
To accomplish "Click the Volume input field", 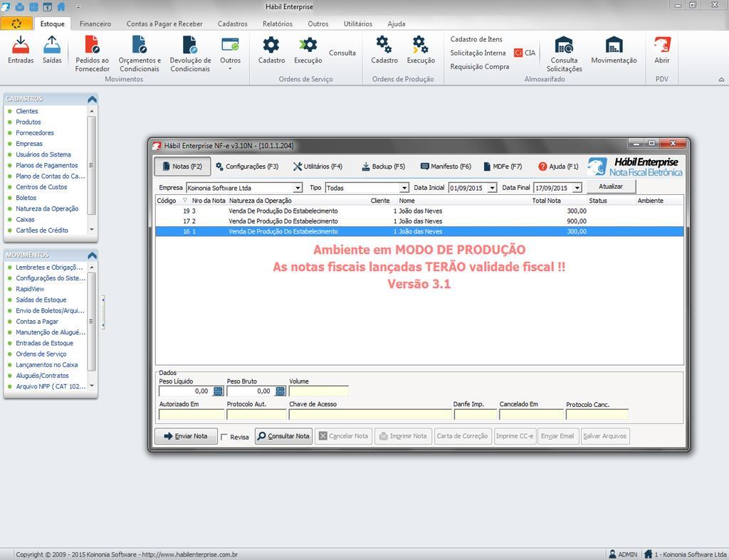I will click(x=318, y=391).
